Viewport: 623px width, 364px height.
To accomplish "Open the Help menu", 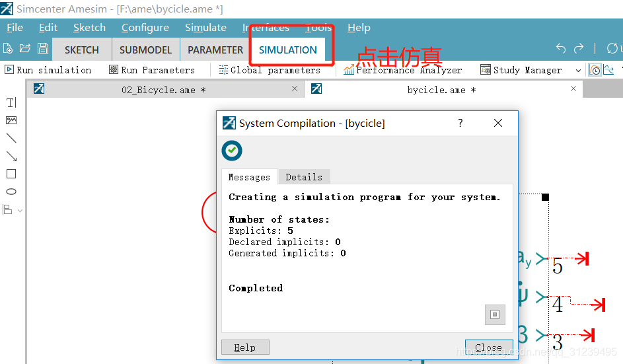I will 359,28.
